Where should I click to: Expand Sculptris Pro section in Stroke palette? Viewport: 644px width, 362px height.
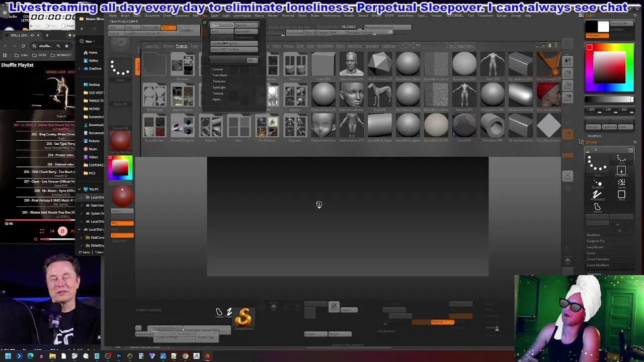pyautogui.click(x=596, y=241)
